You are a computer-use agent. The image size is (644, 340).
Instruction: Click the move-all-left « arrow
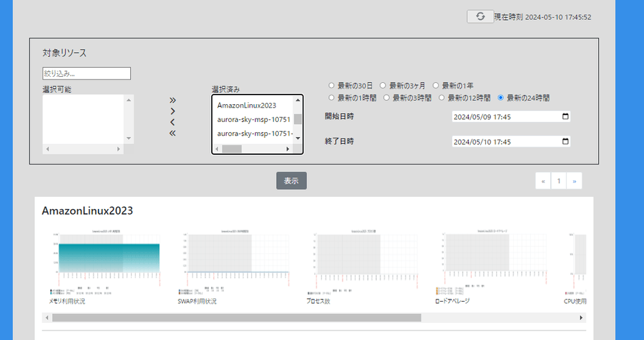pyautogui.click(x=173, y=133)
